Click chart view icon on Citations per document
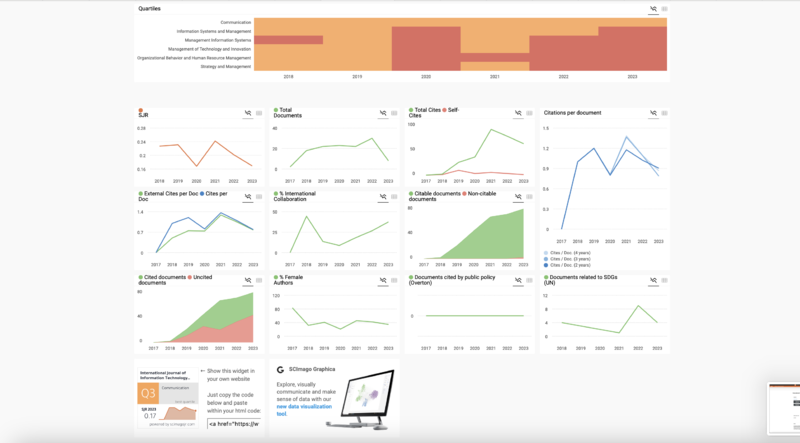 point(653,113)
